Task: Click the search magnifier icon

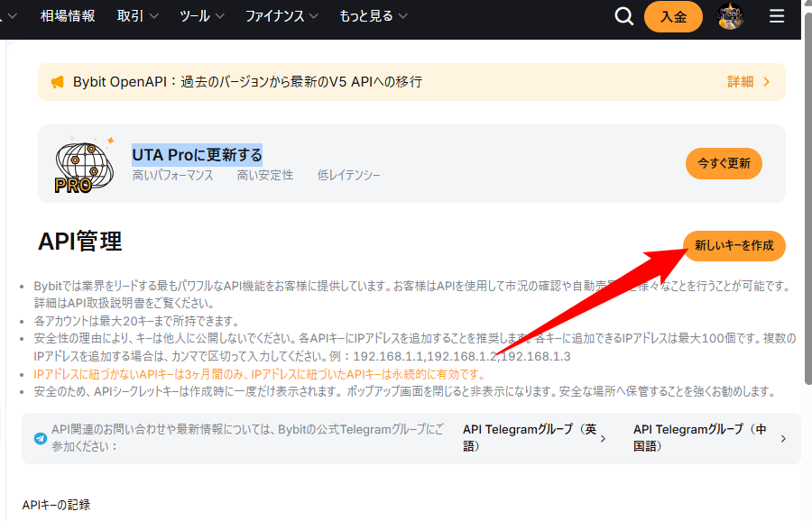Action: 623,17
